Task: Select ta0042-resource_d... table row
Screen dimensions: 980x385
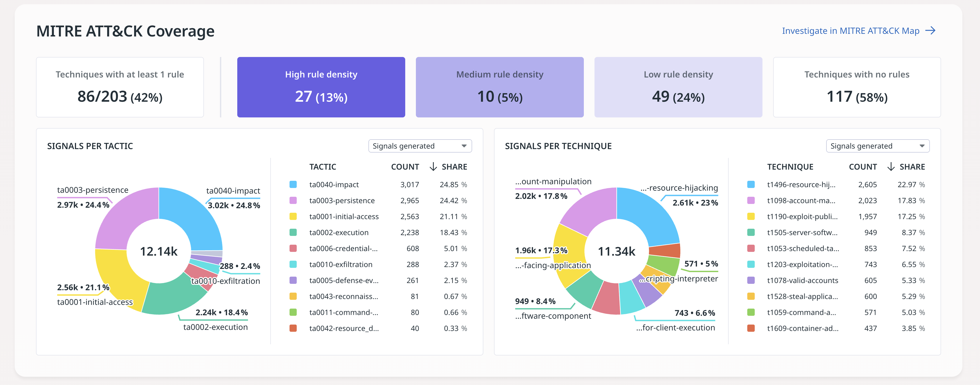Action: pos(378,328)
